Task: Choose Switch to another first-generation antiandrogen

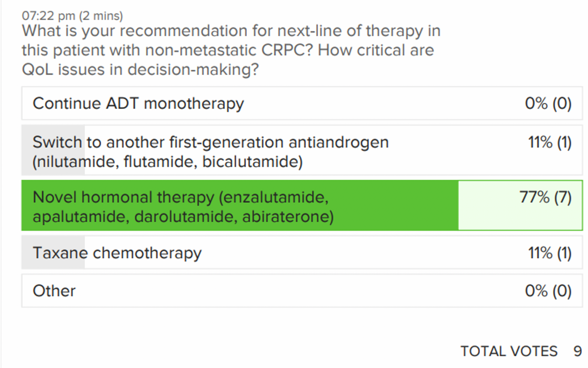Action: point(302,150)
